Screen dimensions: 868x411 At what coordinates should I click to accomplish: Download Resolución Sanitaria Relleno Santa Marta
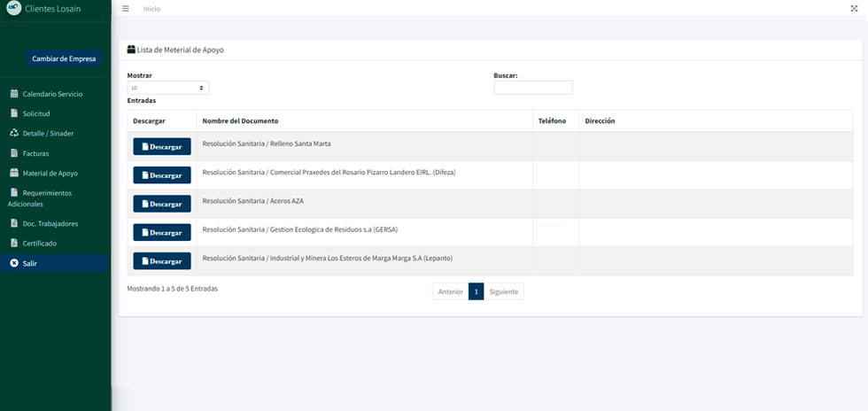point(162,147)
